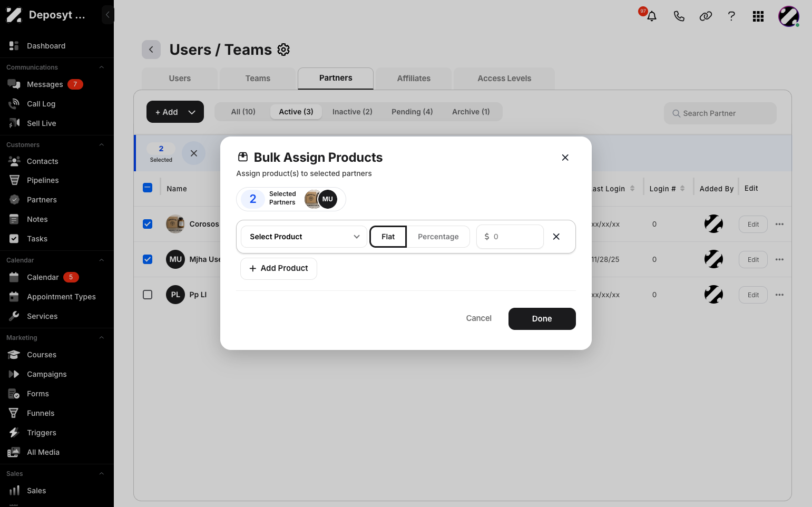Click the dollar amount input field
This screenshot has height=507, width=812.
510,237
